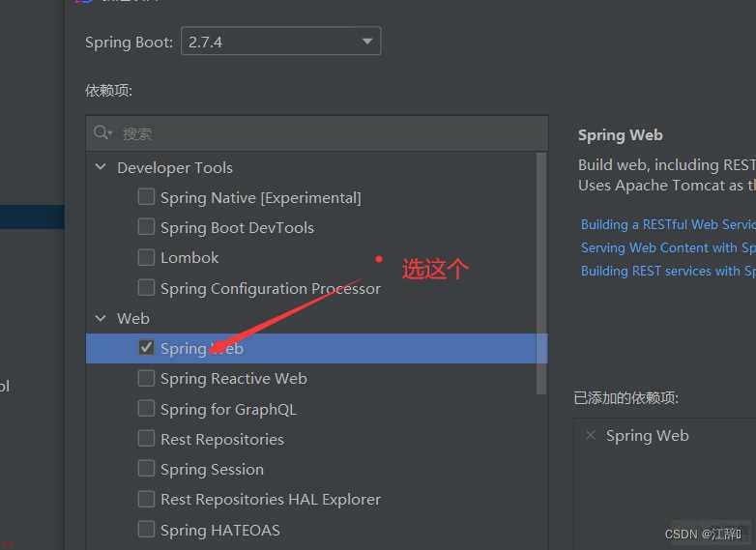This screenshot has height=550, width=756.
Task: Remove Spring Web from added dependencies
Action: [591, 435]
